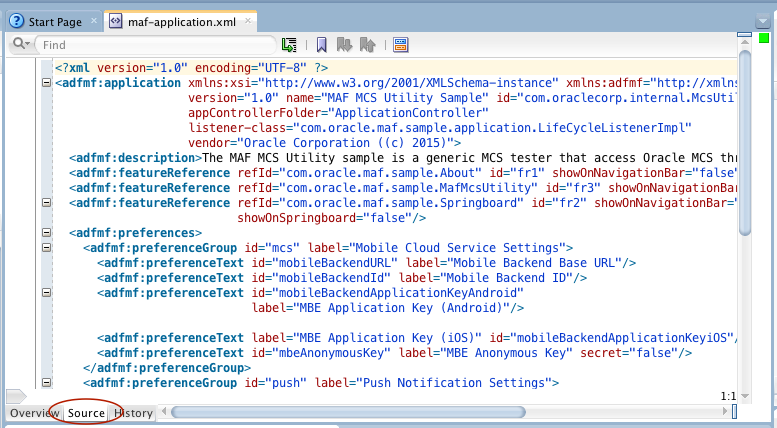
Task: Click the Find input field
Action: [156, 45]
